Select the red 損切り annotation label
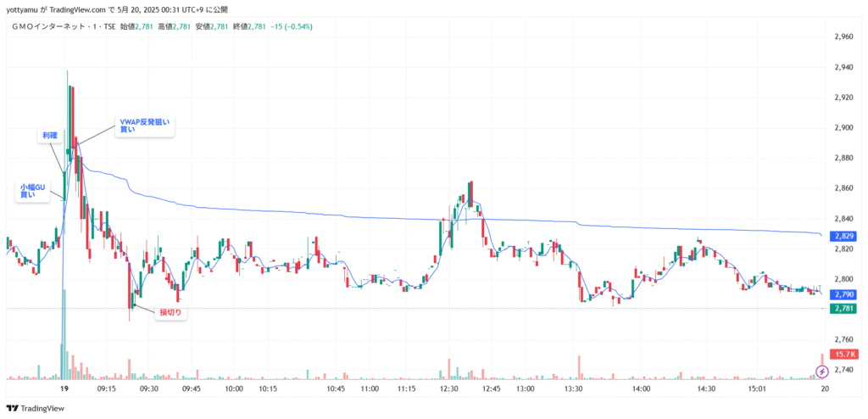 point(170,313)
